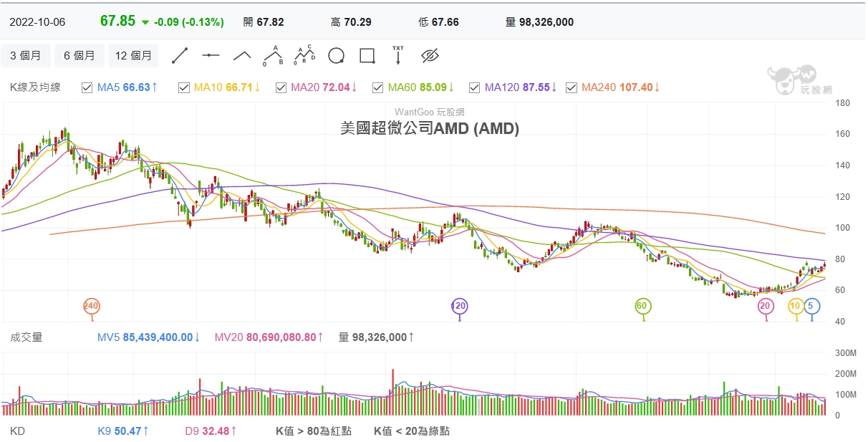Click the 180 price axis label
868x442 pixels.
[x=843, y=103]
